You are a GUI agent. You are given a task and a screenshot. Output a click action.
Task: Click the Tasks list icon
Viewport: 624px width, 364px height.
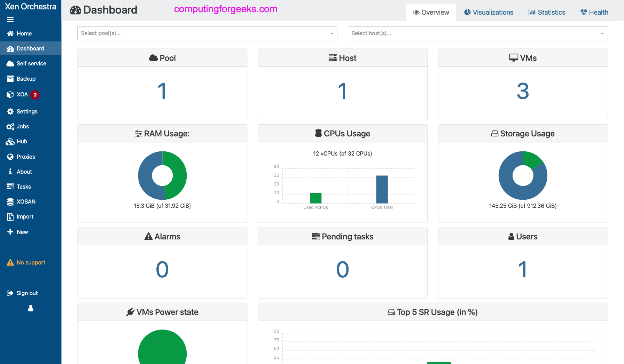click(10, 187)
